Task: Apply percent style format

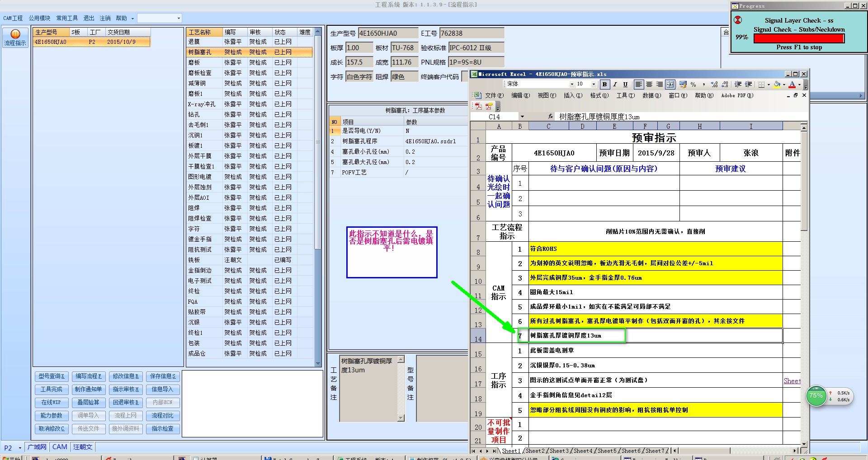Action: point(693,84)
